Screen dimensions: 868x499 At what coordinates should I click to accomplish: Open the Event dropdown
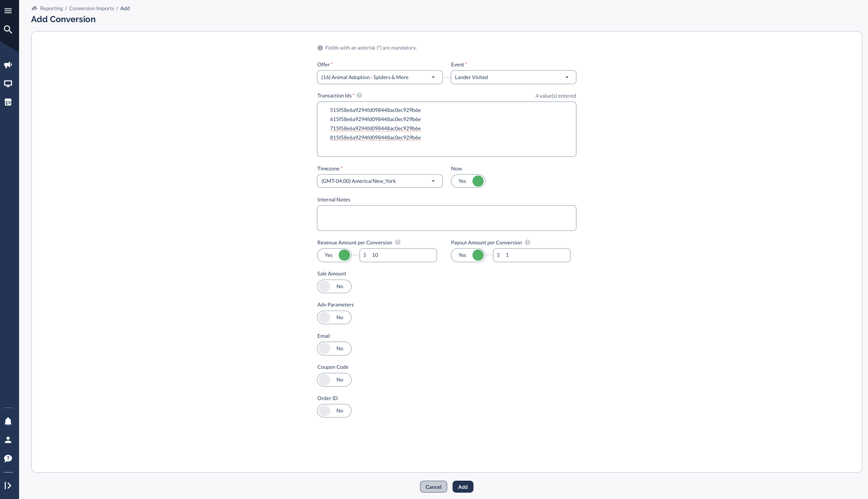(x=513, y=77)
